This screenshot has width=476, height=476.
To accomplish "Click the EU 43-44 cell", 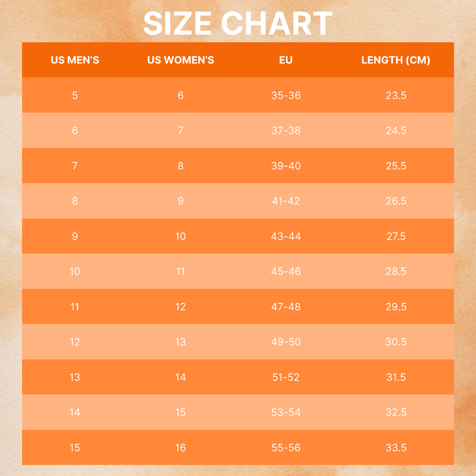I will point(286,236).
